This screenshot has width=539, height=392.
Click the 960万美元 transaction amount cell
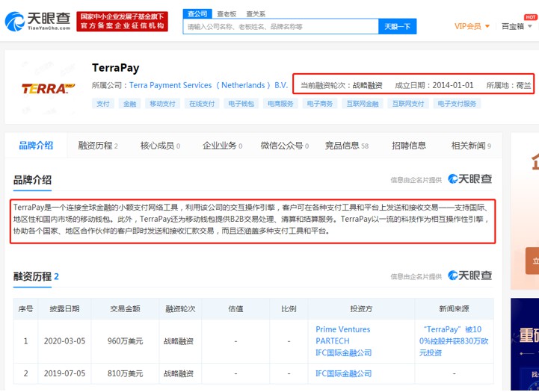125,341
